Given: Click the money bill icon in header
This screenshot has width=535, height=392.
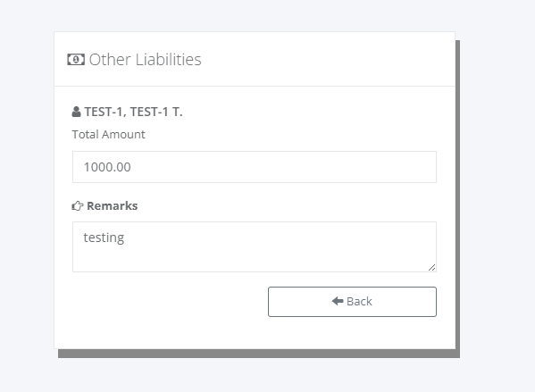Looking at the screenshot, I should pos(76,60).
